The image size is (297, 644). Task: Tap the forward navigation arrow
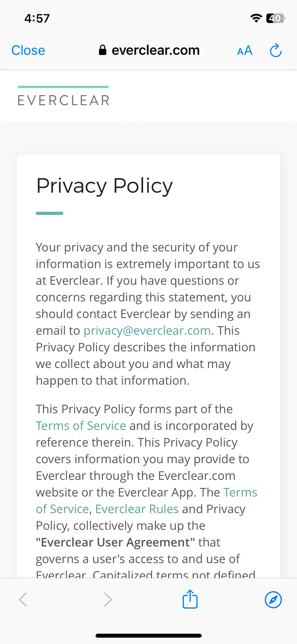pos(108,600)
